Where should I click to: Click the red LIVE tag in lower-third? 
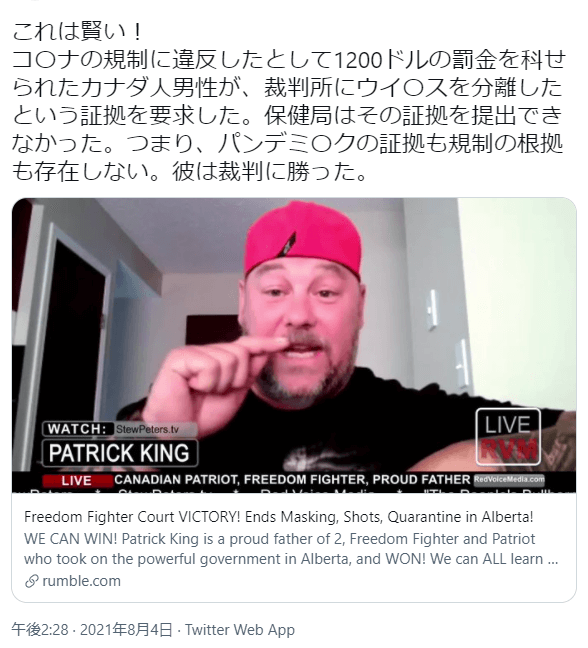pos(77,481)
